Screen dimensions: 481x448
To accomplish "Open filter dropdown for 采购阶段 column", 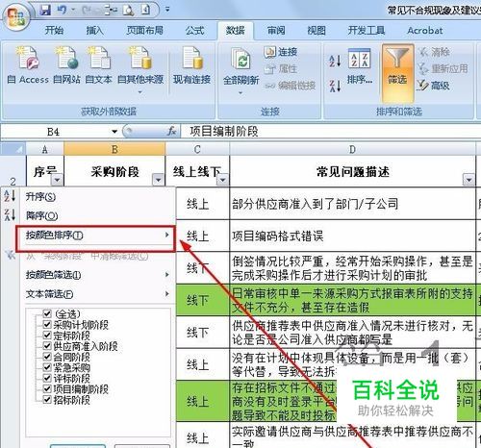I will [158, 180].
